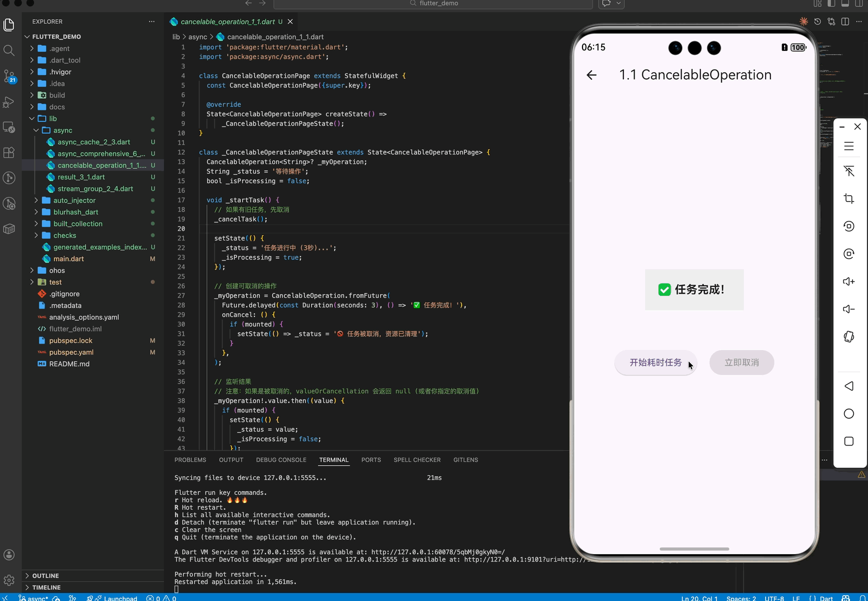Viewport: 868px width, 601px height.
Task: Tap the 立即取消 button in phone app
Action: click(x=742, y=363)
